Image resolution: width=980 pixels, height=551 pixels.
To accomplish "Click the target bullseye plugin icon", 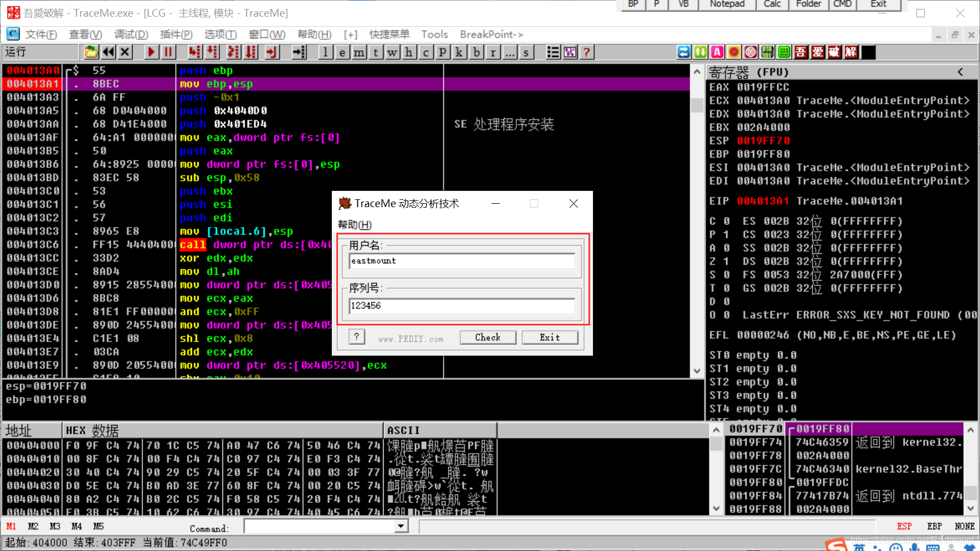I will pos(751,52).
